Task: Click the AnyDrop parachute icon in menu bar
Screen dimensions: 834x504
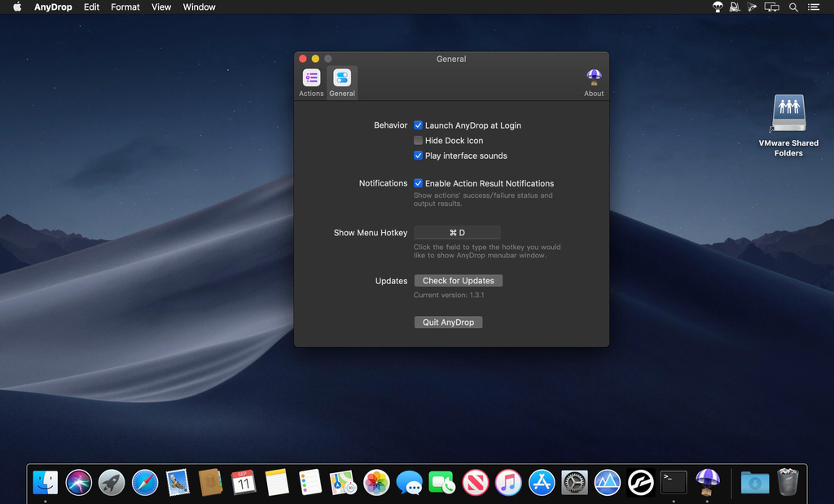Action: (718, 7)
